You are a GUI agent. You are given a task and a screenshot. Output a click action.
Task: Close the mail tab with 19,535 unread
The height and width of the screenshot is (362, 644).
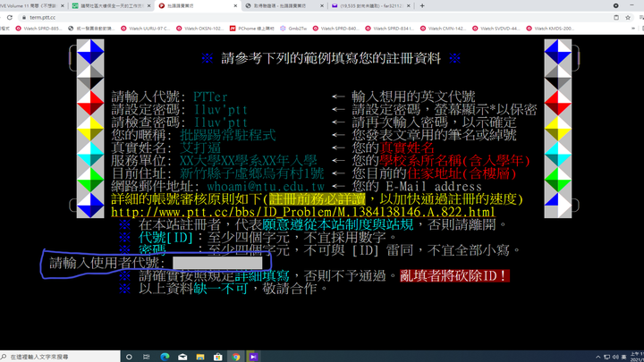(408, 5)
